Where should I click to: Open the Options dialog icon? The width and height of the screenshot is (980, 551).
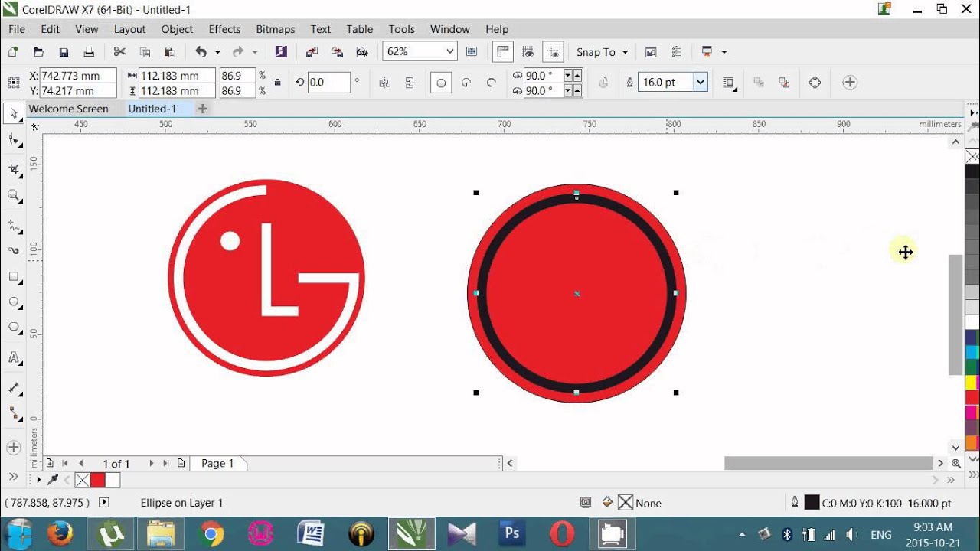pyautogui.click(x=676, y=52)
